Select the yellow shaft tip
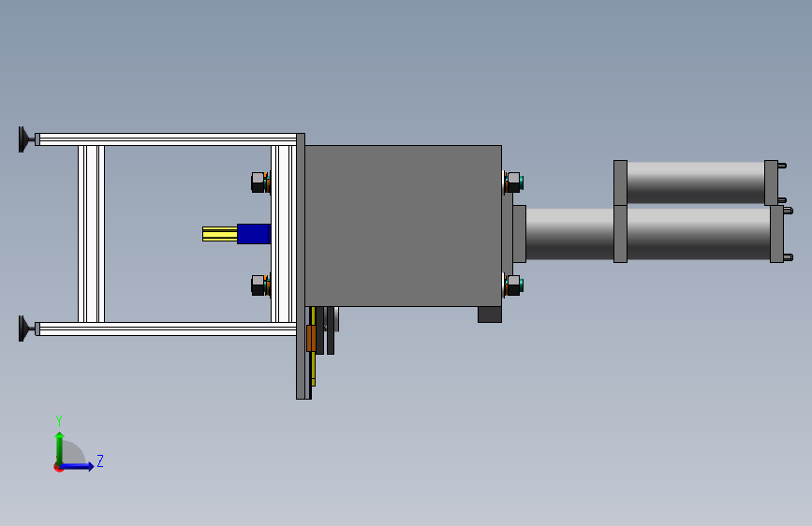Viewport: 812px width, 526px height. (219, 233)
